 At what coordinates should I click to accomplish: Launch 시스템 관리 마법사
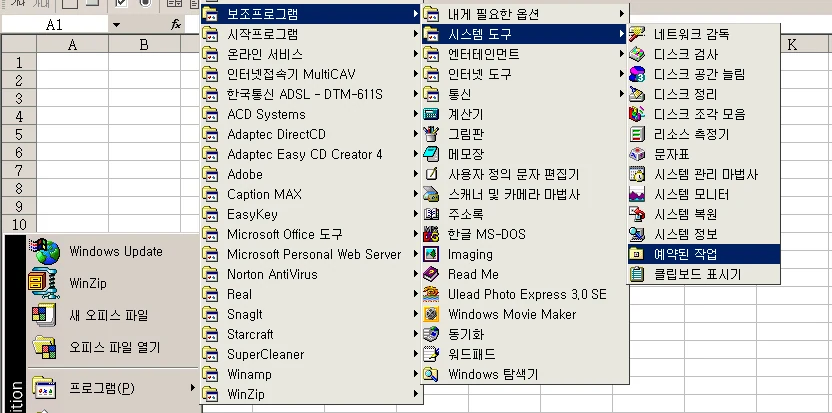pos(704,175)
